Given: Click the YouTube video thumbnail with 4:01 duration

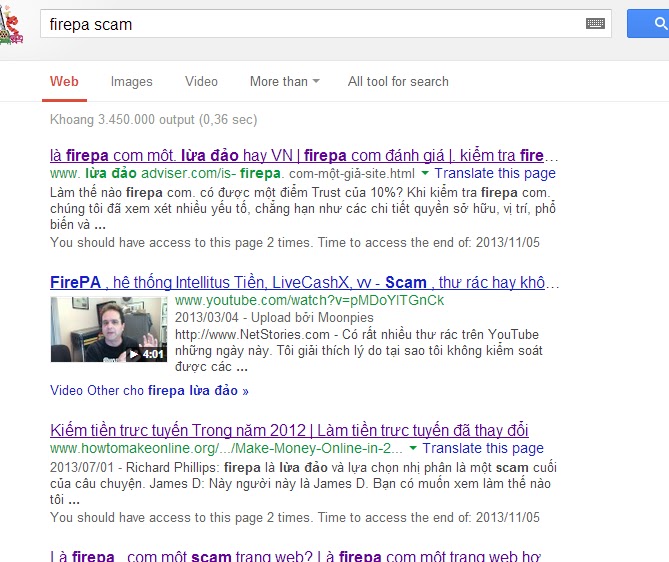Looking at the screenshot, I should coord(109,329).
